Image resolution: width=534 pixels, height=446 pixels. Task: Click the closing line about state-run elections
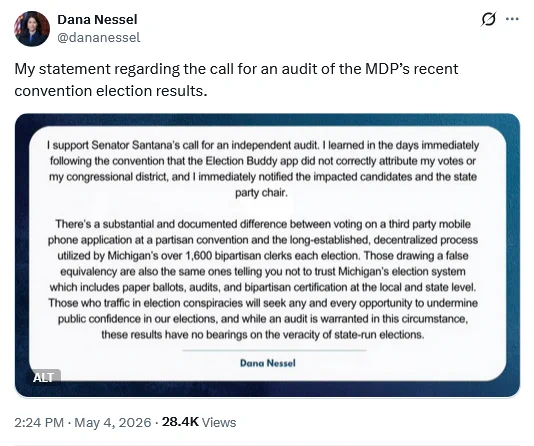click(263, 335)
